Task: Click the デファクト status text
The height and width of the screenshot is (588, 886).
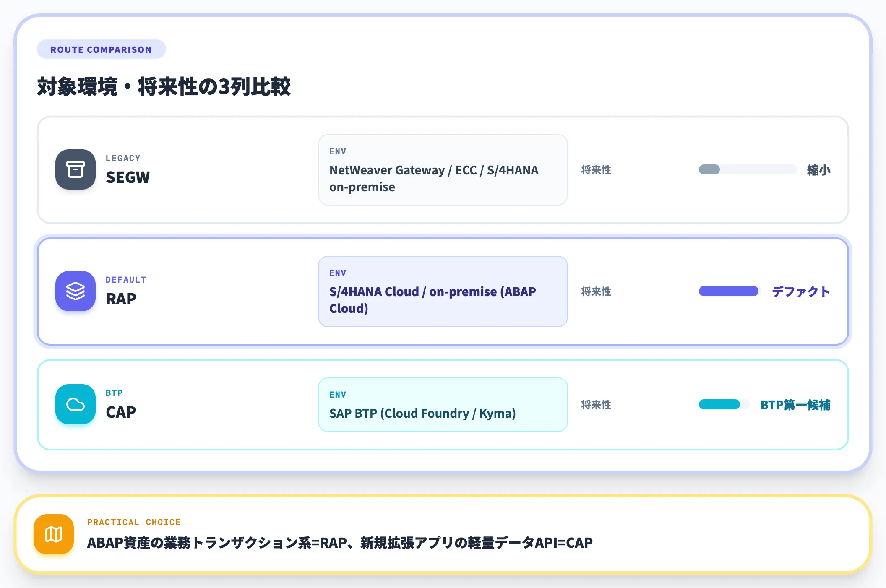Action: pos(801,291)
